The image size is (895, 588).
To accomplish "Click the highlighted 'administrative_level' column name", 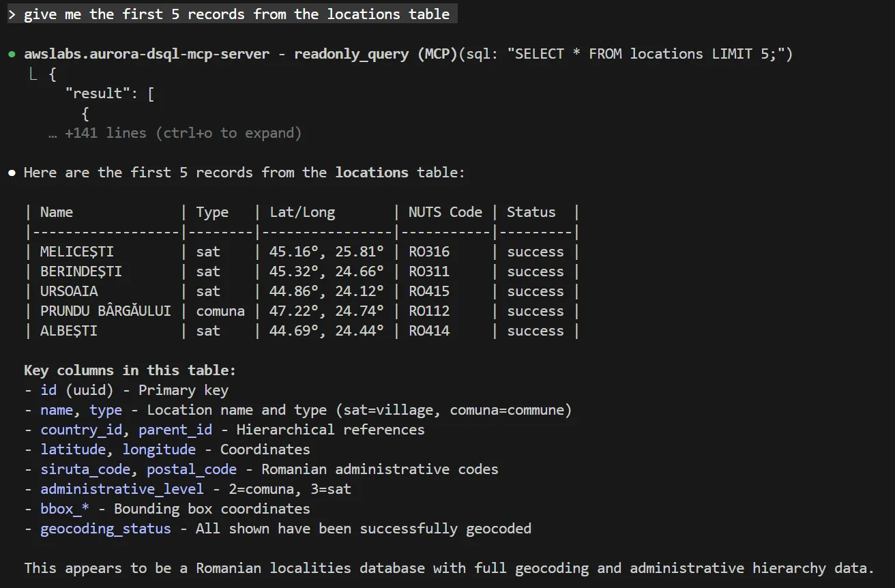I will [x=121, y=489].
